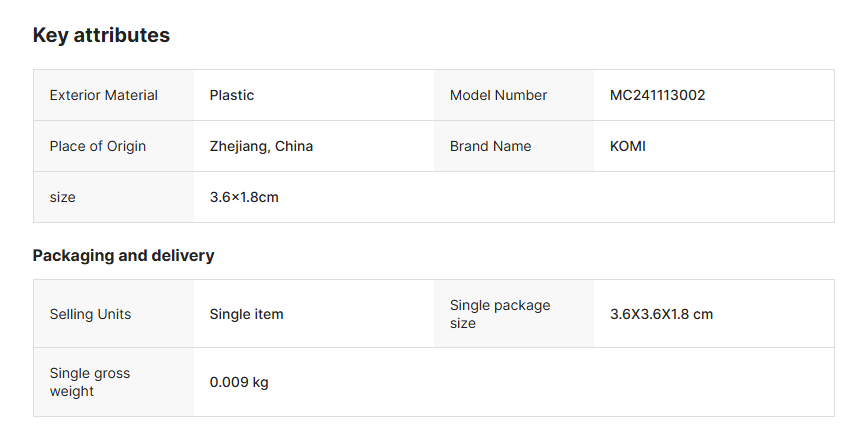Viewport: 845px width, 430px height.
Task: Select the Single gross weight label
Action: coord(90,382)
